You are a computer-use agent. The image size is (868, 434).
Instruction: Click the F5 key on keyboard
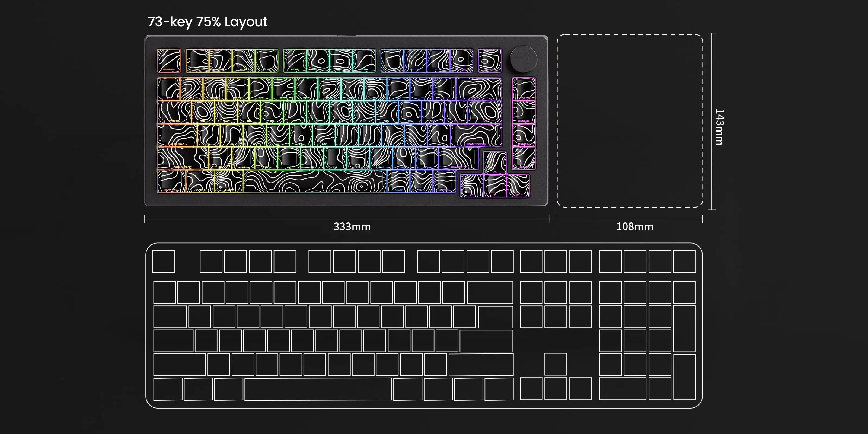tap(295, 61)
